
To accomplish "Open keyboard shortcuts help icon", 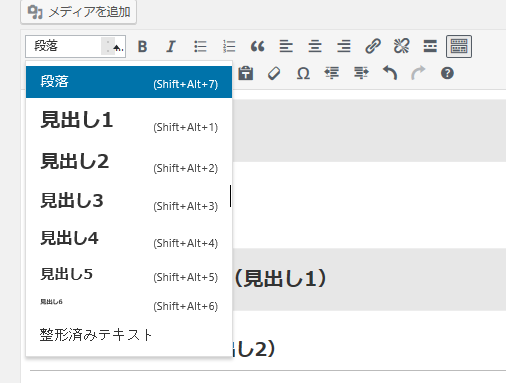I will [447, 73].
